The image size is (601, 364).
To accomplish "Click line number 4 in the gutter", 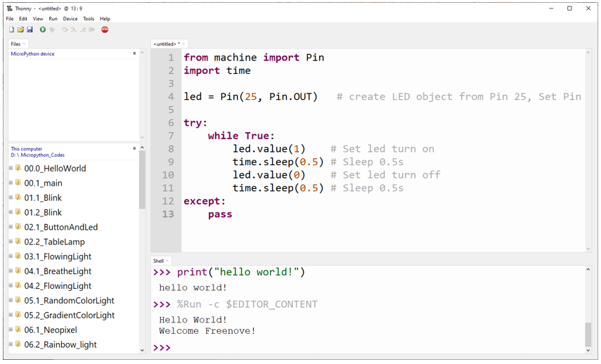I will pyautogui.click(x=171, y=96).
